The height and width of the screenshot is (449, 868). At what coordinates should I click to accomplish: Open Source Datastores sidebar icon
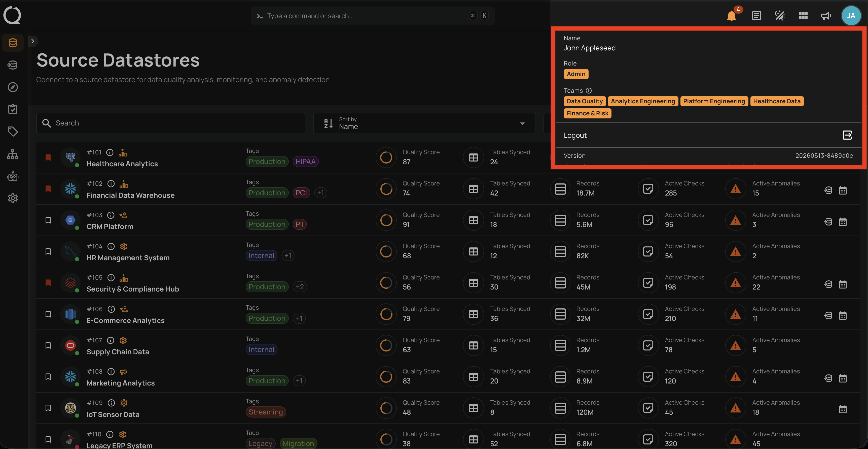pyautogui.click(x=13, y=43)
